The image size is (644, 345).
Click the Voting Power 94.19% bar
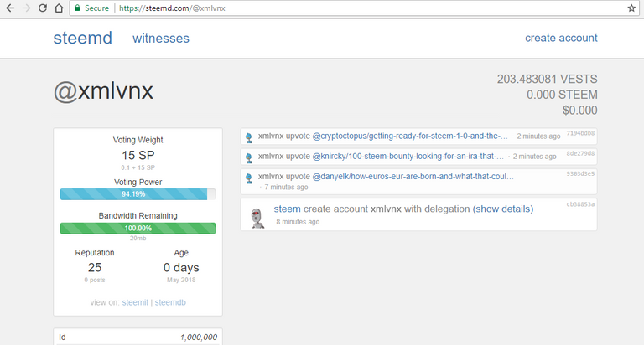tap(138, 194)
